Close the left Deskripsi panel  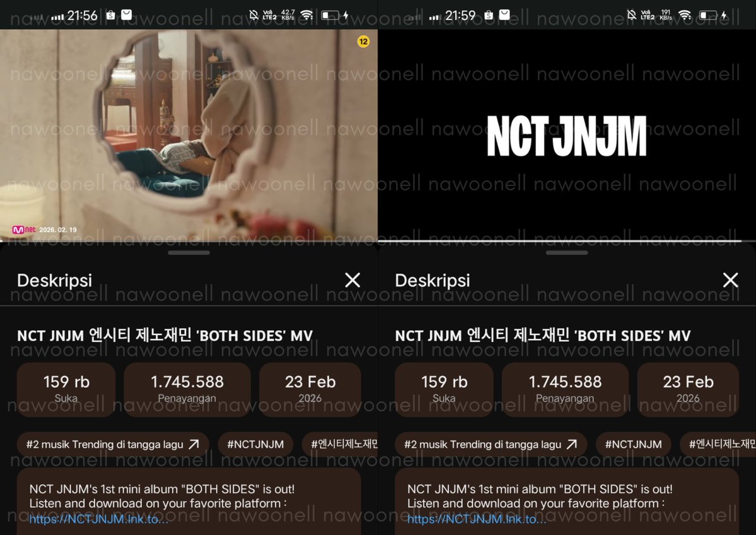(352, 279)
